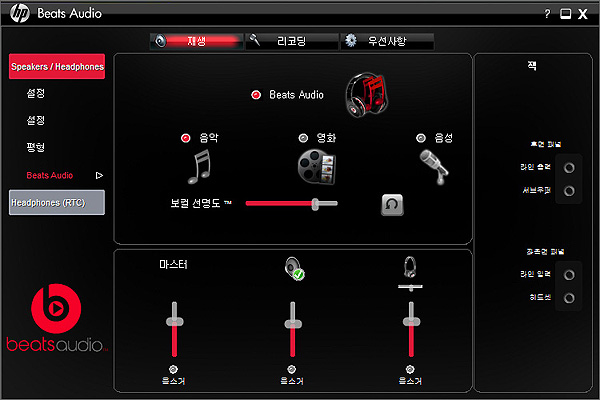Screen dimensions: 600x400
Task: Choose the 영화 movie mode radio button
Action: (x=303, y=138)
